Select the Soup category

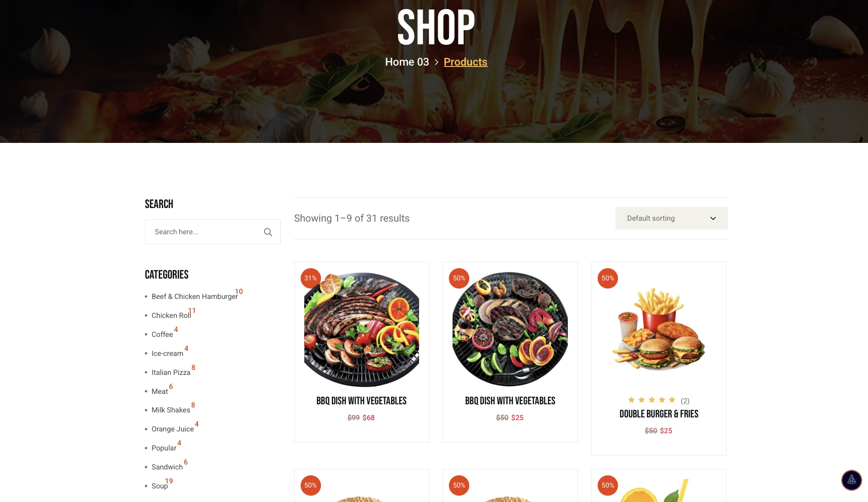(x=160, y=486)
